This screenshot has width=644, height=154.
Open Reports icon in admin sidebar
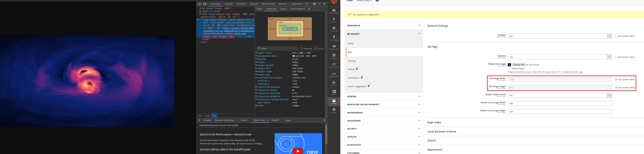pos(334,83)
